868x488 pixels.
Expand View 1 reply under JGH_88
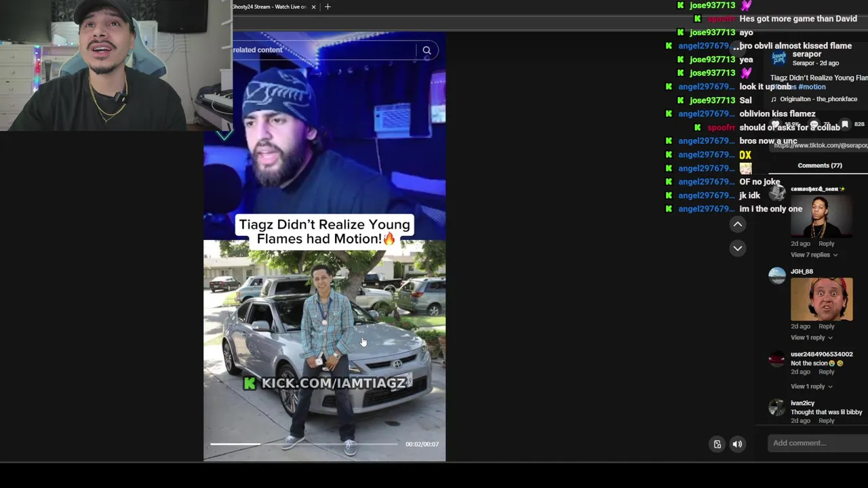pos(811,338)
